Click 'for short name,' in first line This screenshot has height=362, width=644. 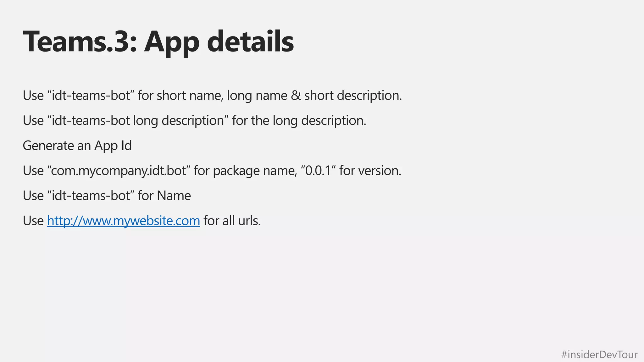[x=180, y=96]
